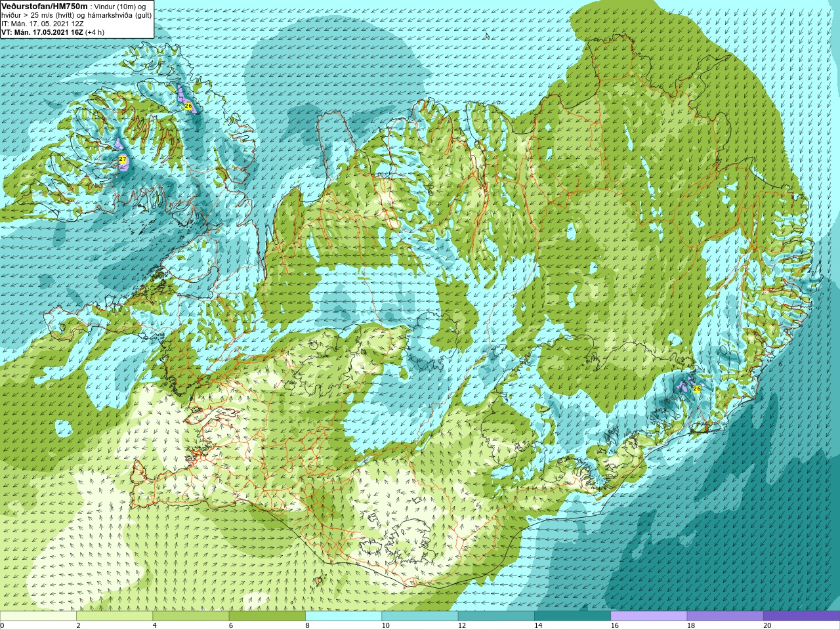Click the legend scale number 20
The image size is (840, 630).
point(767,625)
